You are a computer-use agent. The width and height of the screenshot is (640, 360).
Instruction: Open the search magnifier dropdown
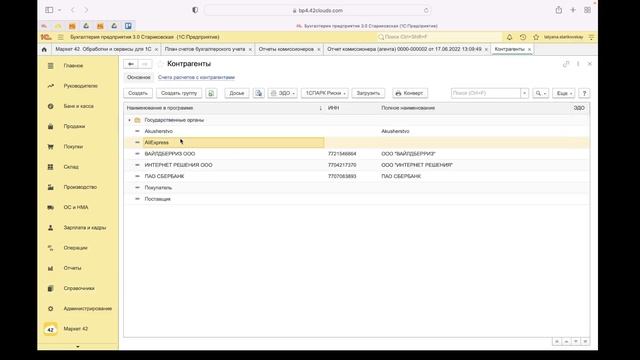click(540, 93)
